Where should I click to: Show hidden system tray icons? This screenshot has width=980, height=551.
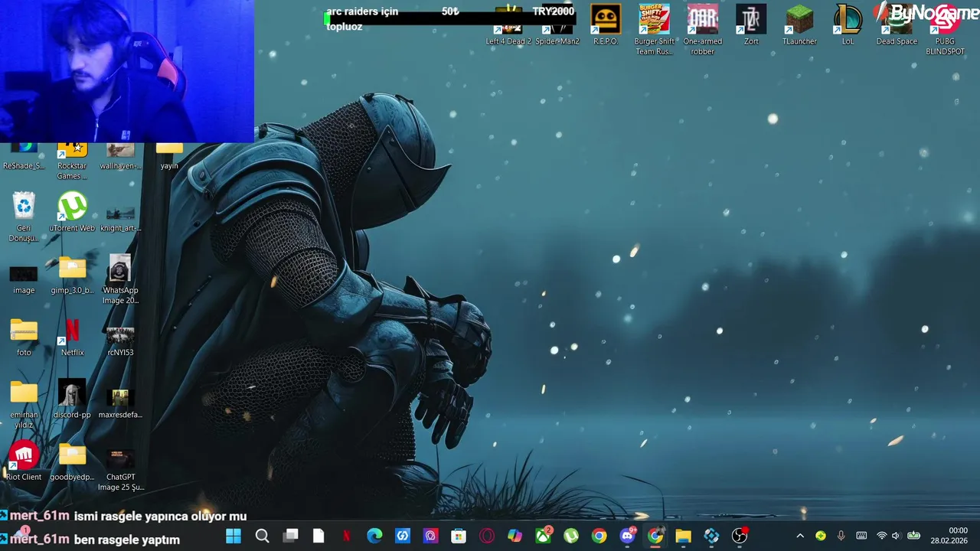pos(800,536)
